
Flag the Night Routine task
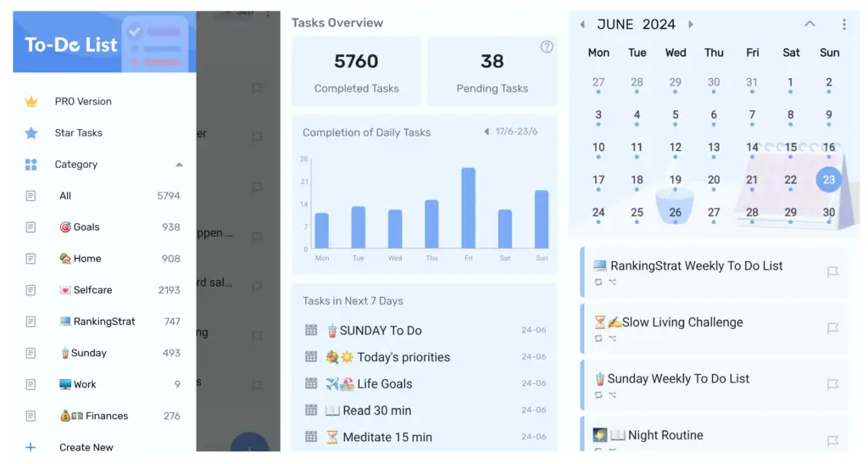(832, 441)
